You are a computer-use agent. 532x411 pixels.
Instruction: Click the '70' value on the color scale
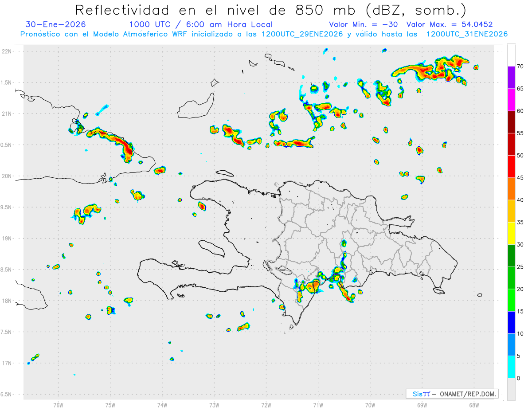tap(520, 67)
